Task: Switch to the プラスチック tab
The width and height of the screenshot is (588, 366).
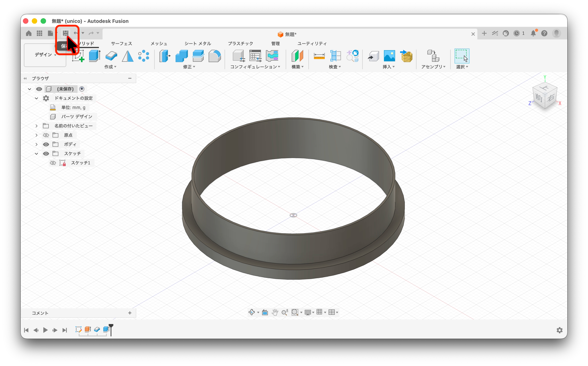Action: (240, 44)
